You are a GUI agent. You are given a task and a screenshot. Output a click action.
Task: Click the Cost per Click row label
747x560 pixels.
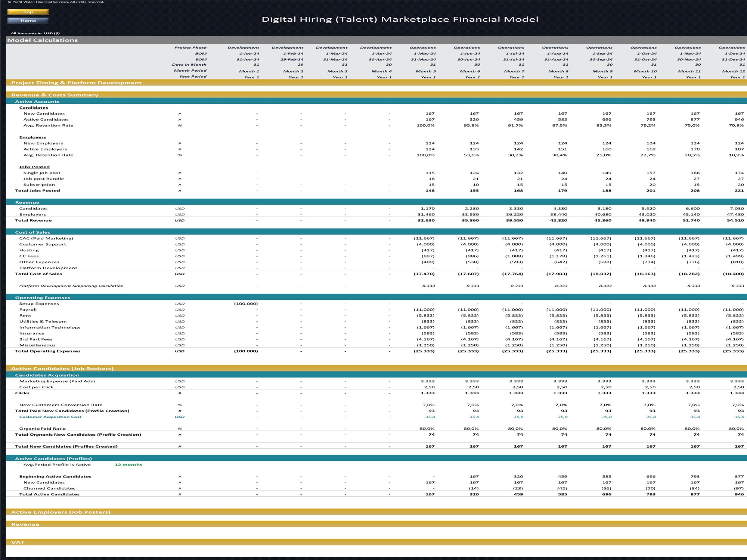click(x=36, y=387)
